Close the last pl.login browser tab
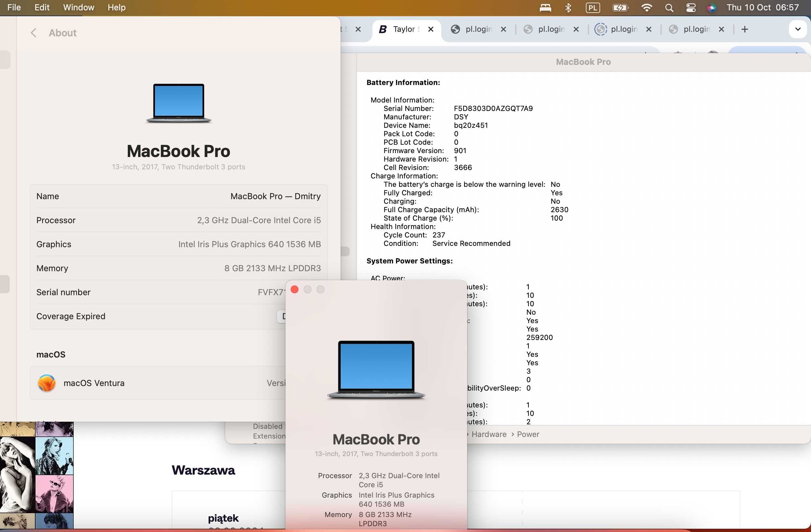 tap(721, 29)
